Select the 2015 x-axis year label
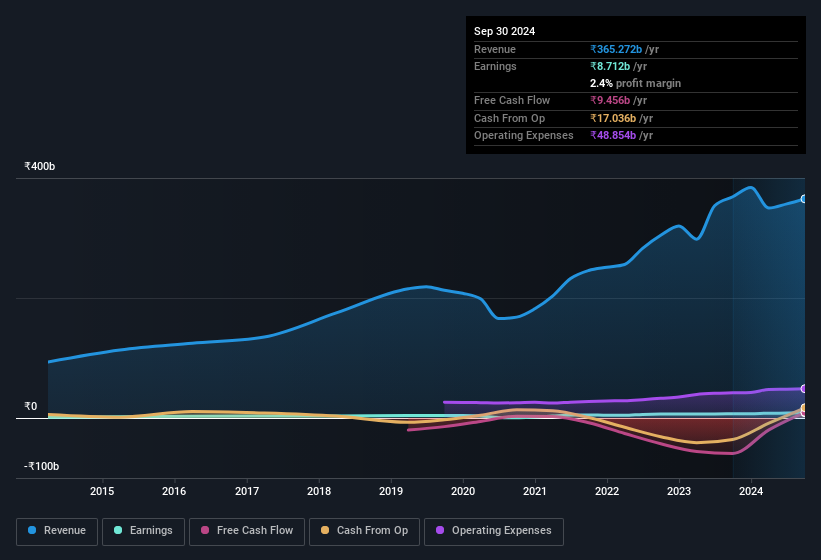Image resolution: width=821 pixels, height=560 pixels. point(102,491)
